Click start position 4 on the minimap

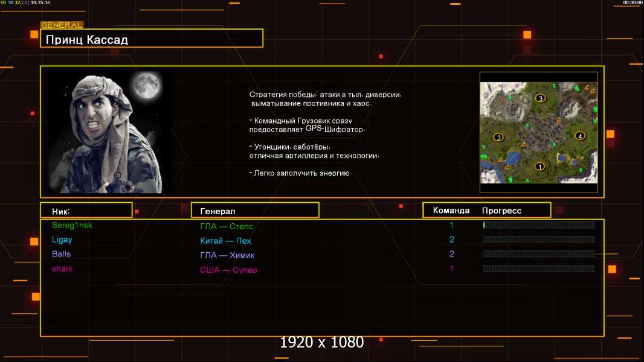click(580, 136)
